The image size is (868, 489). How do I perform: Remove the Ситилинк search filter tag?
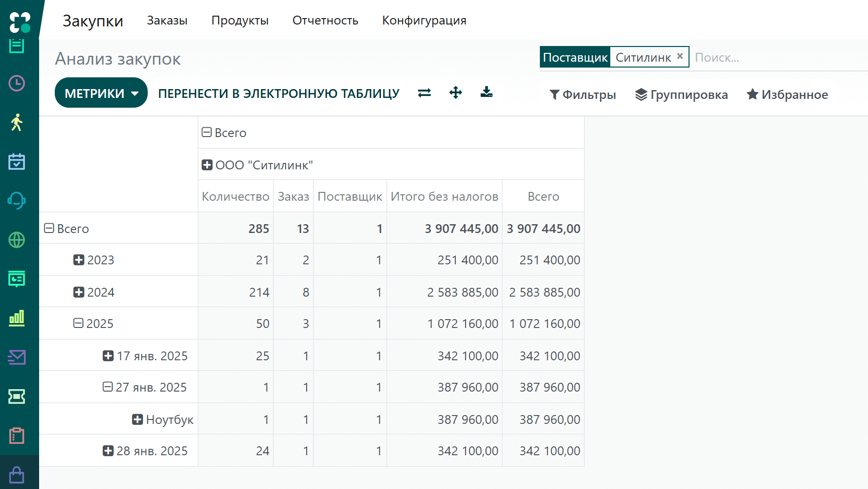(x=680, y=56)
